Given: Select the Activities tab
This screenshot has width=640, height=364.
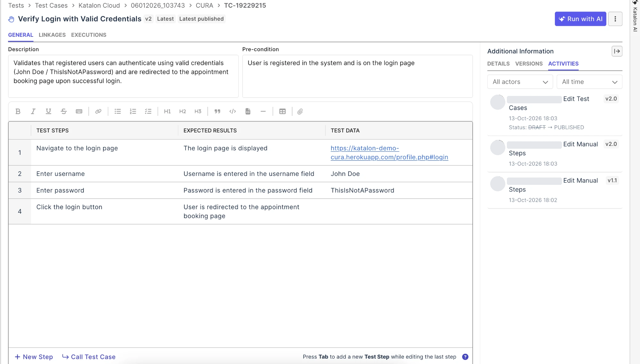Looking at the screenshot, I should pyautogui.click(x=563, y=64).
